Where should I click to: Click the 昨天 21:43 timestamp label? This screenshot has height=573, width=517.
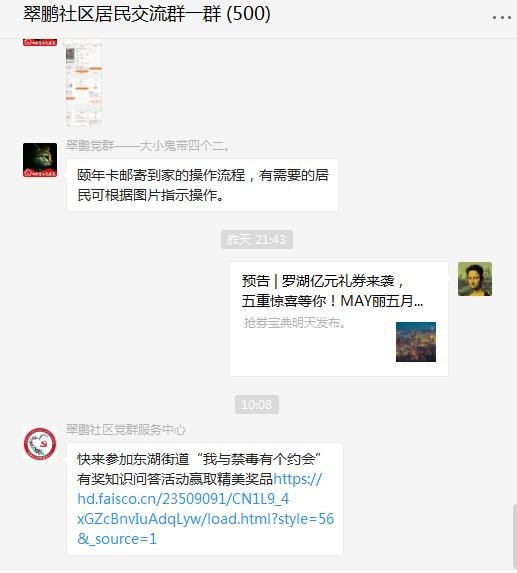point(256,240)
